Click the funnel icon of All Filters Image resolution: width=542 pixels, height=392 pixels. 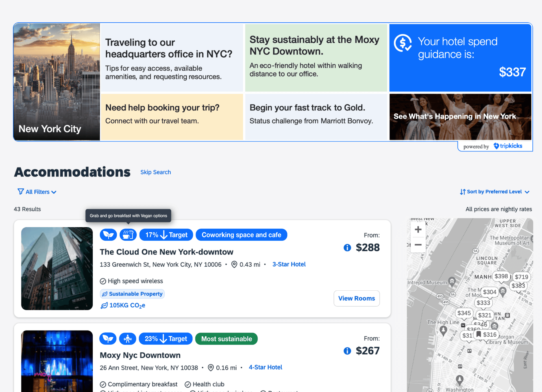pyautogui.click(x=21, y=192)
